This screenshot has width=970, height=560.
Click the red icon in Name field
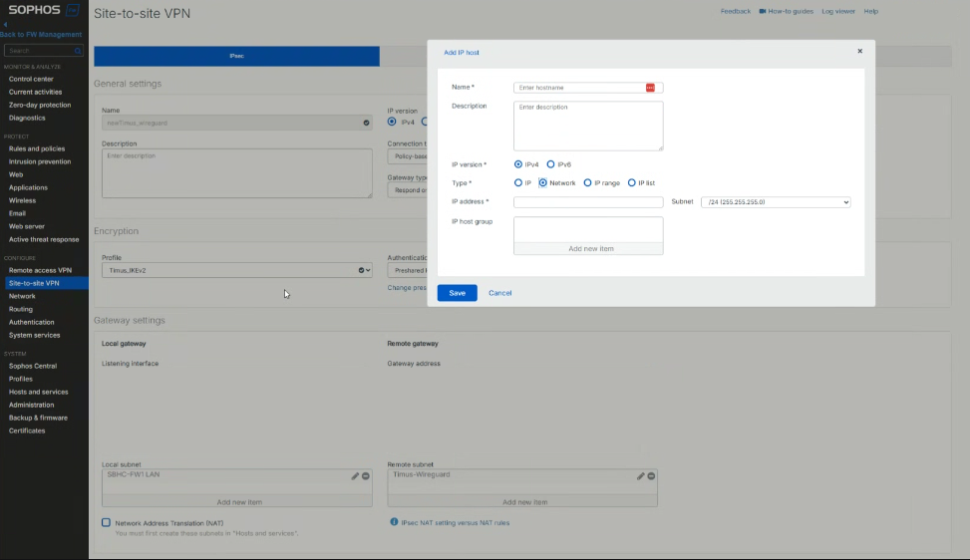(650, 88)
